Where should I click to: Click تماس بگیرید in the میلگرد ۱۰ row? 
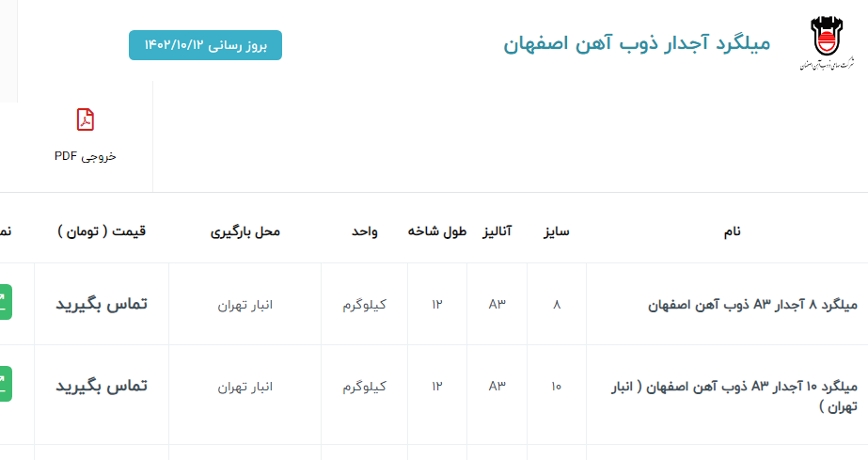pyautogui.click(x=102, y=387)
